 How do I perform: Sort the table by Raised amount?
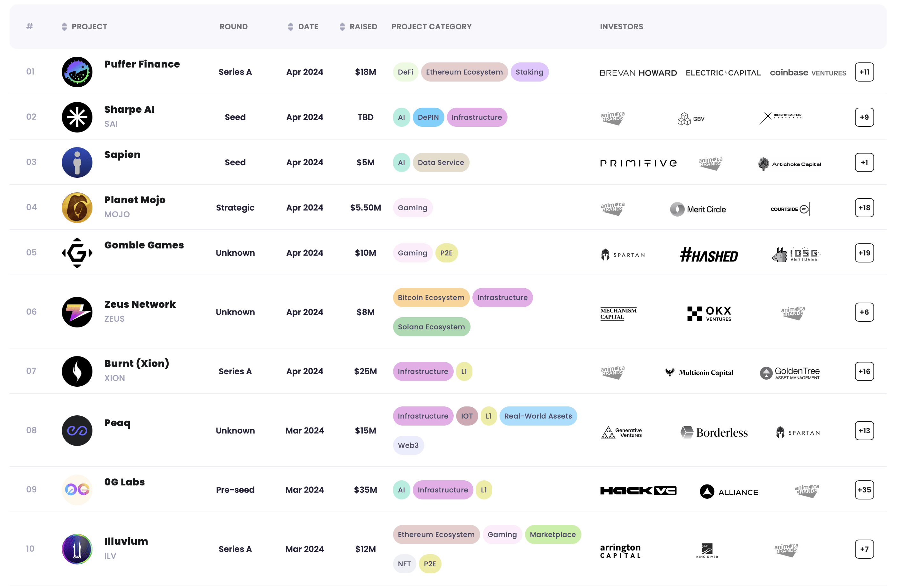pyautogui.click(x=342, y=27)
